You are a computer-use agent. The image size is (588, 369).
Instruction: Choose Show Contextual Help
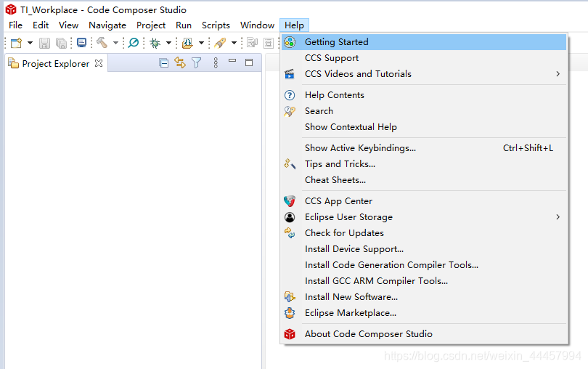click(x=423, y=127)
